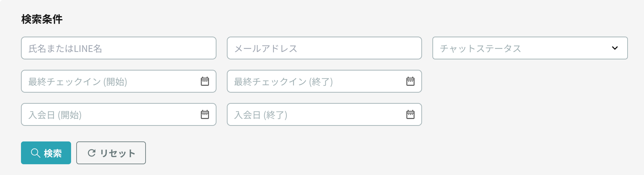Click the circular arrow icon in リセット button
The image size is (644, 175).
point(92,153)
